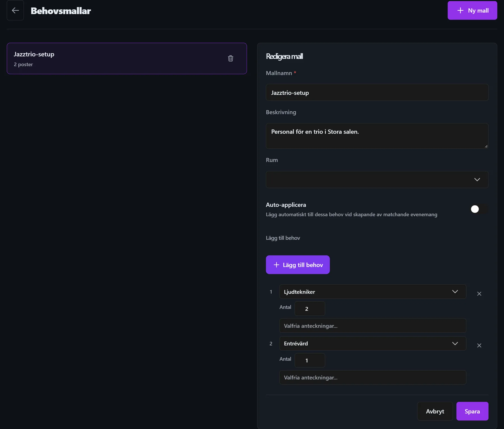Remove the Entrévärd row with X
Screen dimensions: 504x429
(479, 345)
